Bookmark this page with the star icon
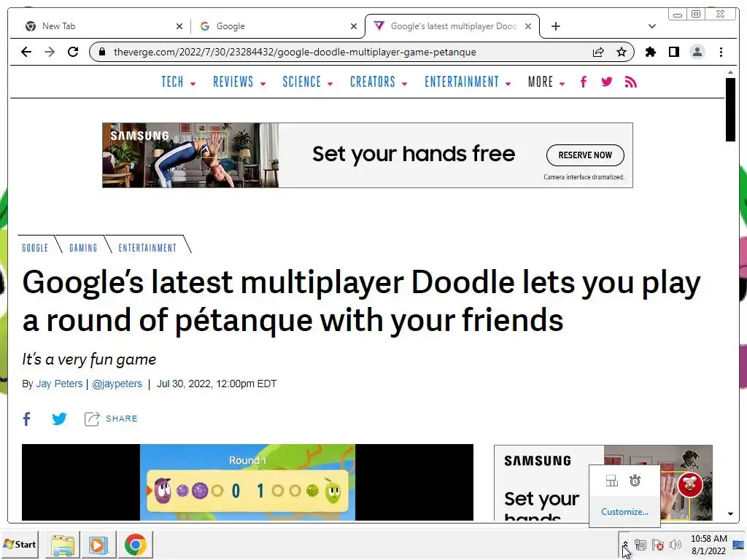The width and height of the screenshot is (747, 560). (622, 52)
